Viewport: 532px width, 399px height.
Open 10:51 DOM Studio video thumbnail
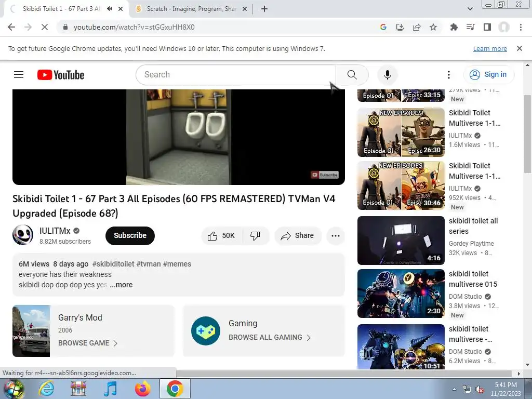[401, 347]
